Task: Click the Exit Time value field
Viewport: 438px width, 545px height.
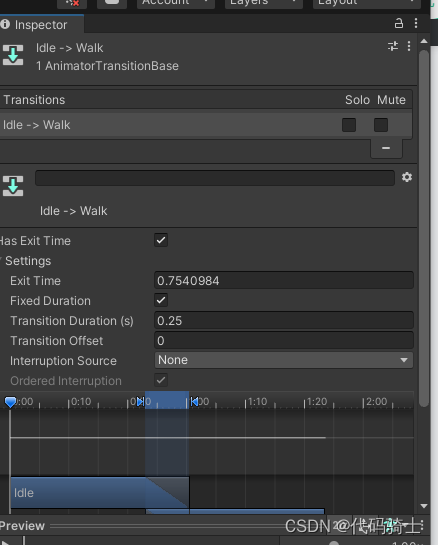Action: coord(284,280)
